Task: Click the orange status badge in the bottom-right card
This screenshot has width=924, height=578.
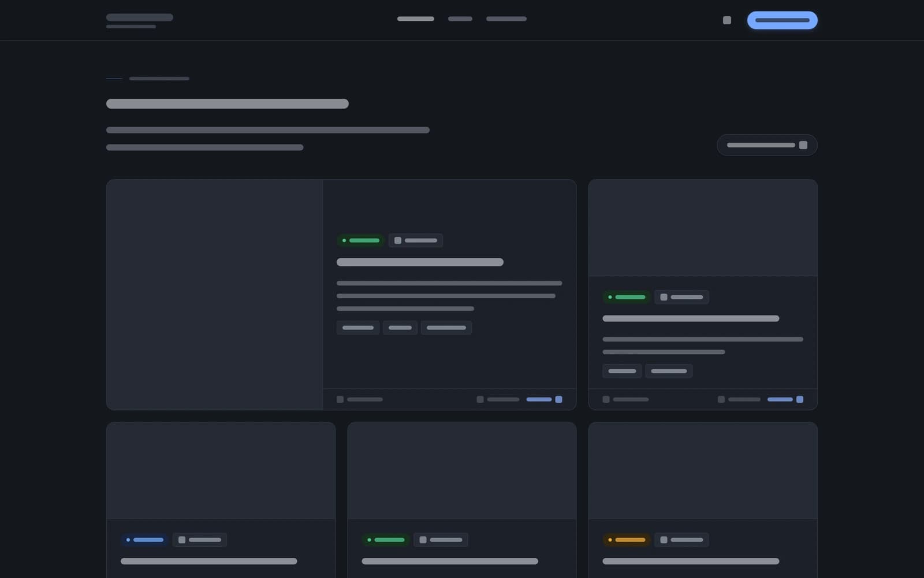Action: (627, 540)
